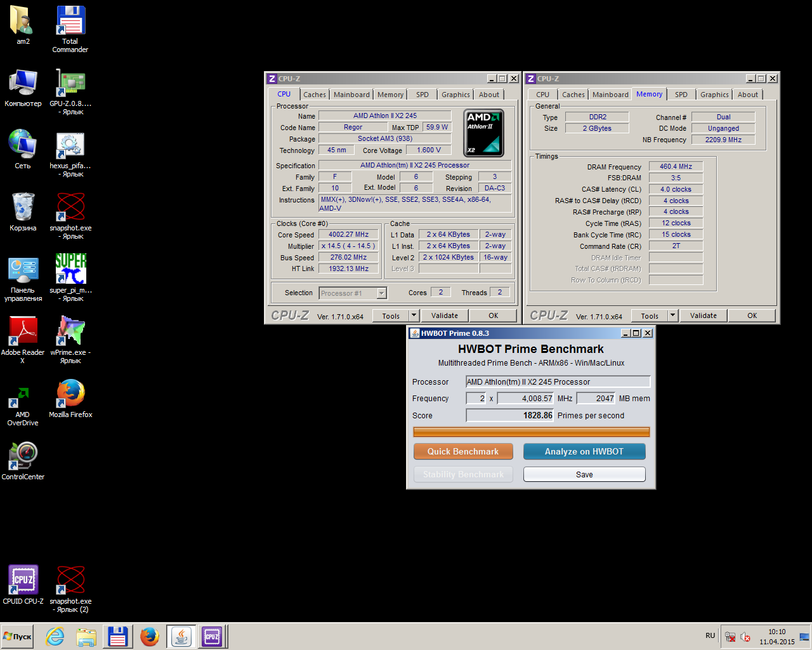Expand Tools dropdown arrow in left CPU-Z
The height and width of the screenshot is (650, 812).
[x=414, y=315]
